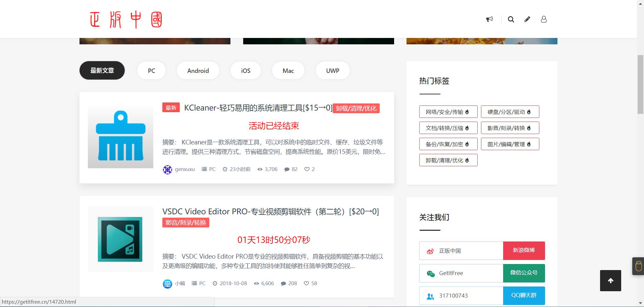
Task: Click the page vertical scrollbar thumb
Action: click(x=640, y=84)
